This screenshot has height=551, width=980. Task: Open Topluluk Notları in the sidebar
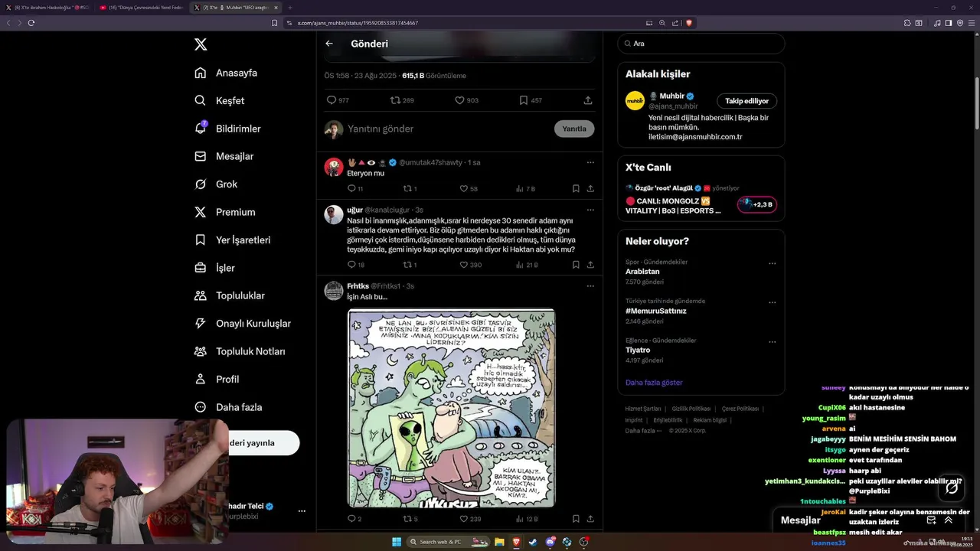[x=240, y=351]
